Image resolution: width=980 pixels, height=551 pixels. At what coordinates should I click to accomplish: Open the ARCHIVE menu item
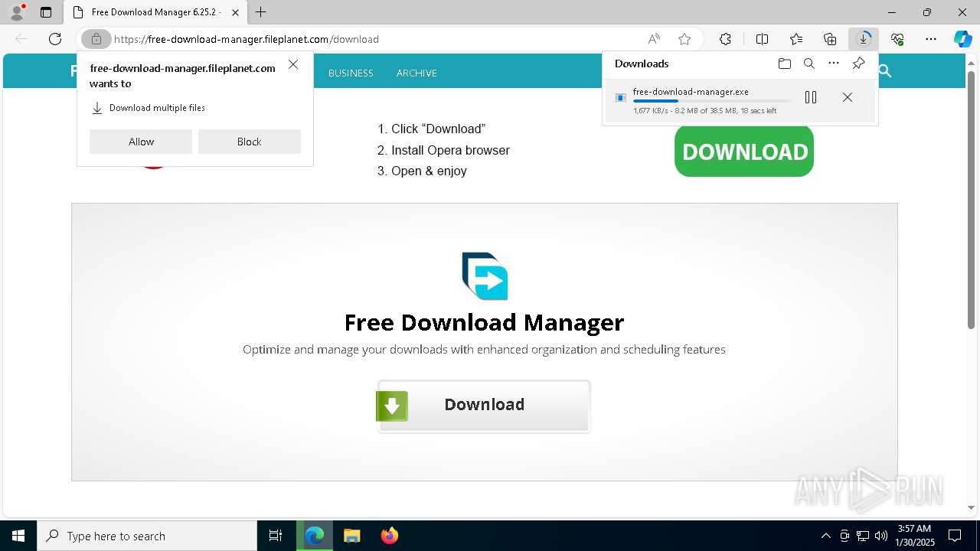click(416, 73)
